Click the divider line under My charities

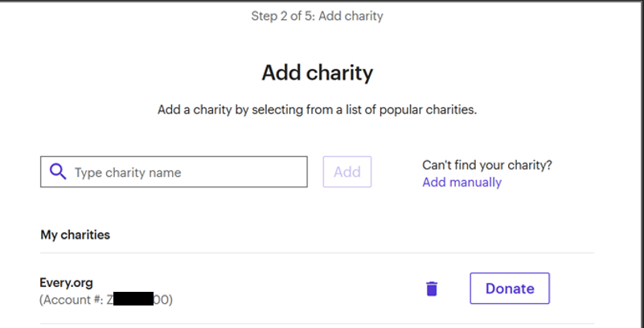[x=317, y=253]
